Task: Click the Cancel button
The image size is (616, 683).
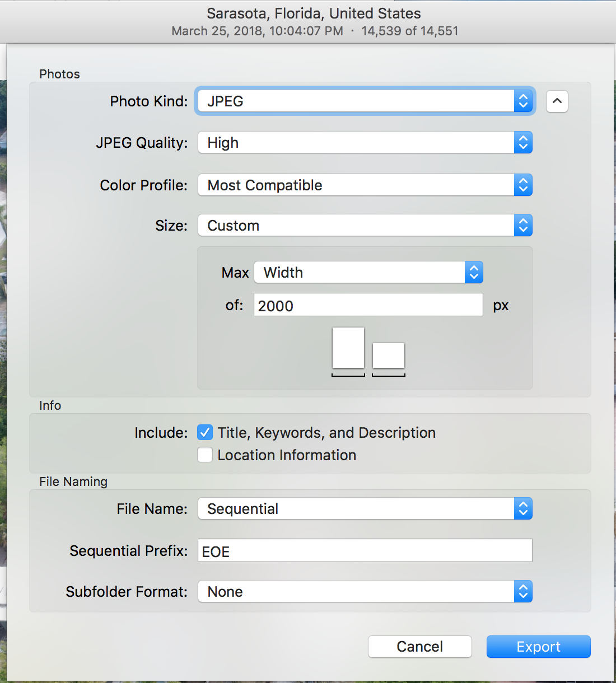Action: [x=420, y=647]
